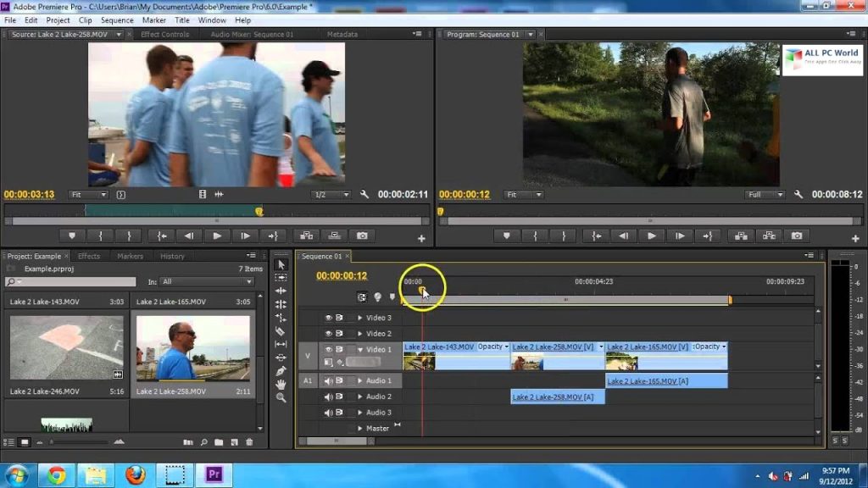The width and height of the screenshot is (868, 488).
Task: Delete item using project panel trash icon
Action: [249, 442]
